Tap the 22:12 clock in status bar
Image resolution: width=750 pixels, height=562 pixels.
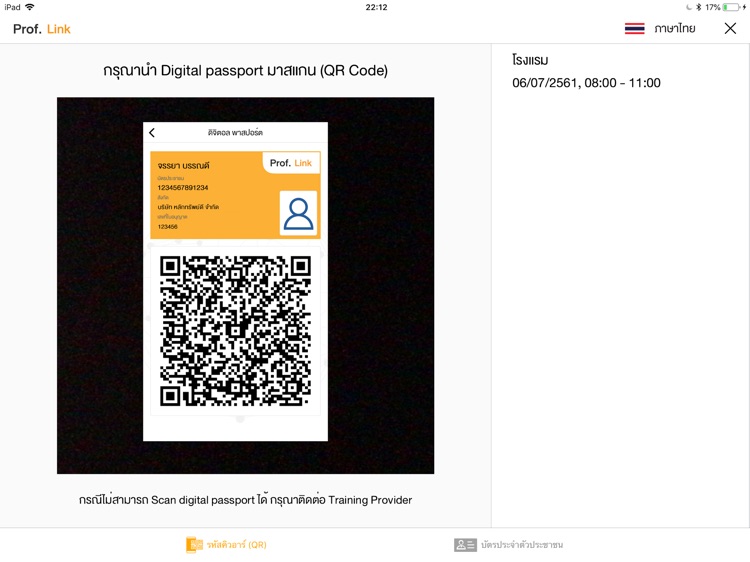[x=376, y=7]
